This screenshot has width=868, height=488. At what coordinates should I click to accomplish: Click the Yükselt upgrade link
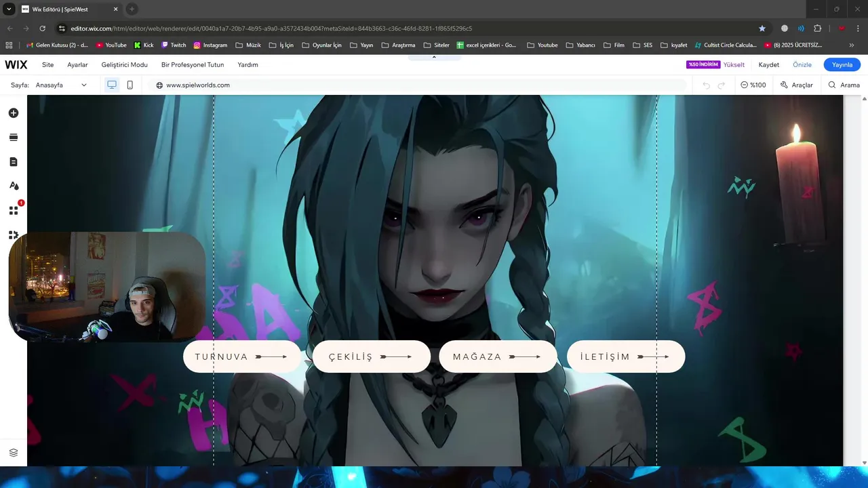coord(734,64)
